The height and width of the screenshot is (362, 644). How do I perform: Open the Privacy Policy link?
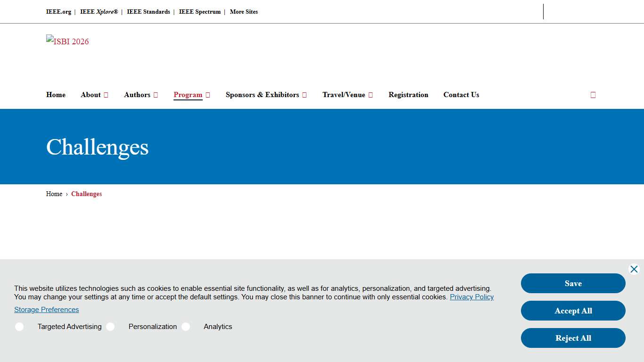tap(471, 297)
